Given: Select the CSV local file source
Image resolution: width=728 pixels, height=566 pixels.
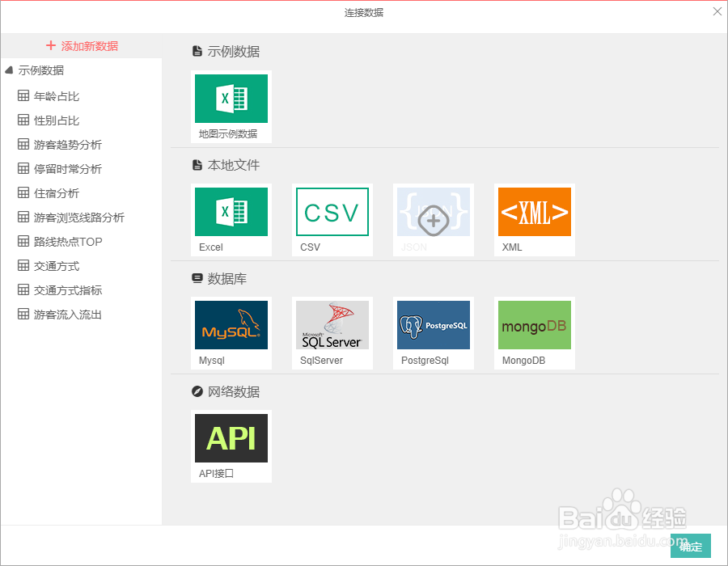Looking at the screenshot, I should (332, 220).
